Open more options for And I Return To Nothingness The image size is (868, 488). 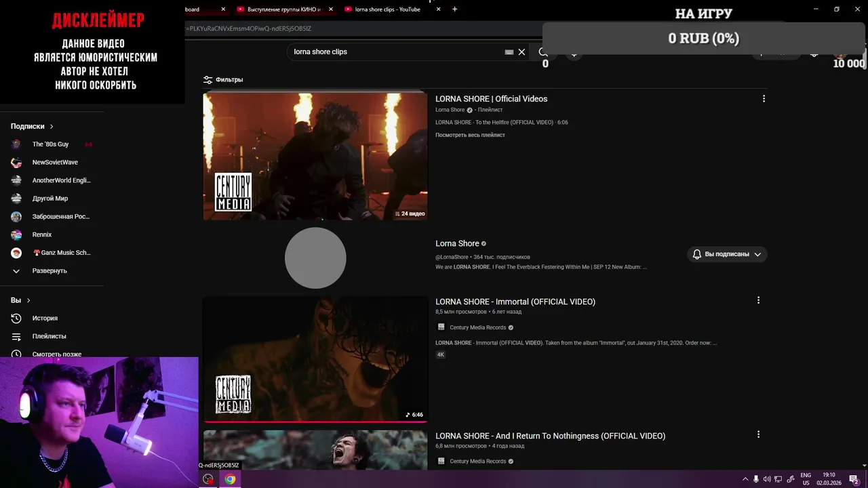758,434
